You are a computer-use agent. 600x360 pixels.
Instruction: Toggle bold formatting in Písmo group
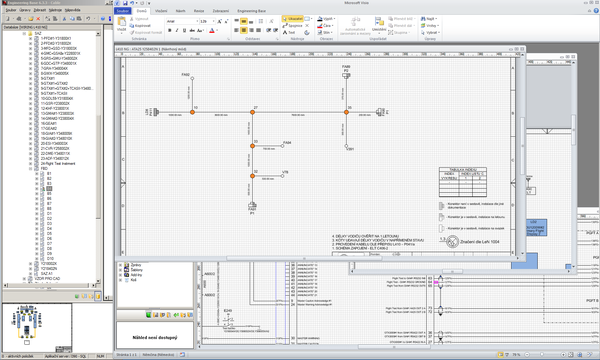tap(170, 31)
